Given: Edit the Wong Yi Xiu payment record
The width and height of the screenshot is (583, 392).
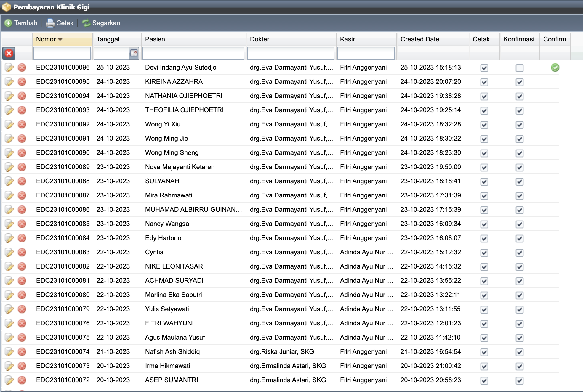Looking at the screenshot, I should pos(9,125).
